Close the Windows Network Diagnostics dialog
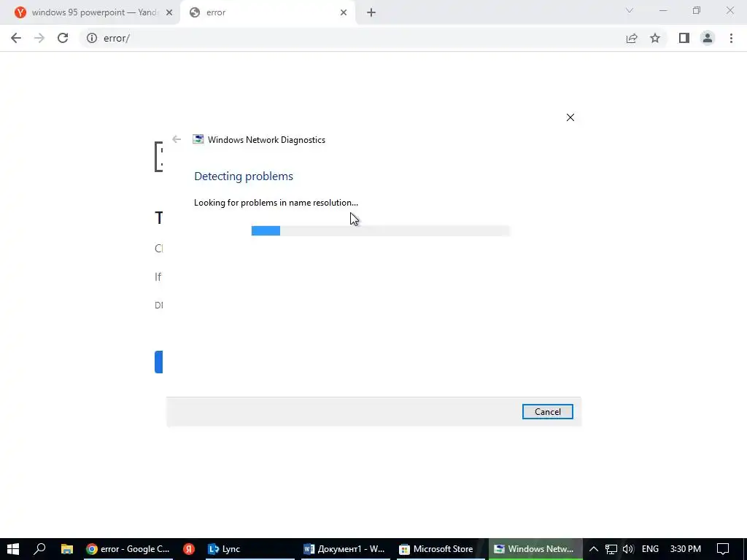Screen dimensions: 747x560 tap(570, 117)
